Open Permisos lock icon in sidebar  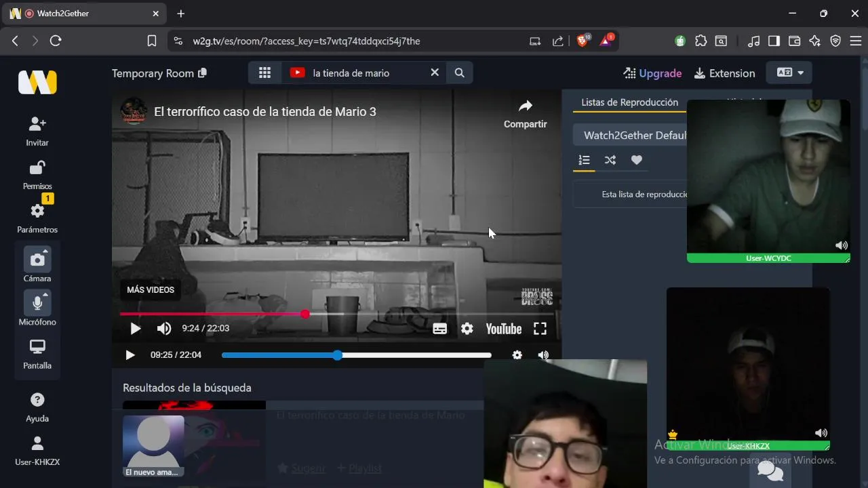pos(37,167)
